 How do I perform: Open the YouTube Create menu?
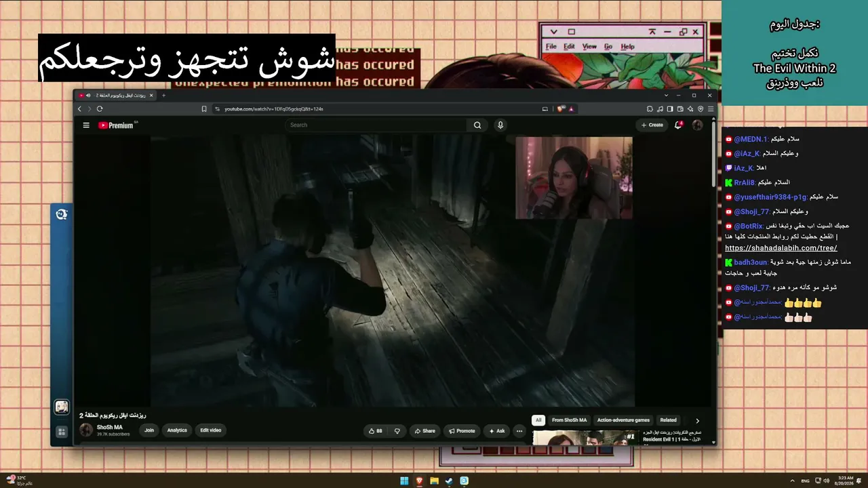pos(652,125)
